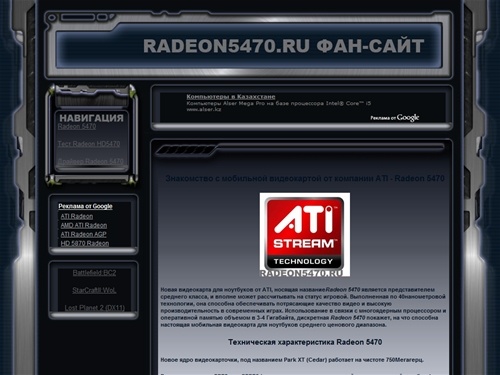This screenshot has width=500, height=375.
Task: Click the Техническая характеристика Radeon 5470 subheading
Action: (305, 342)
